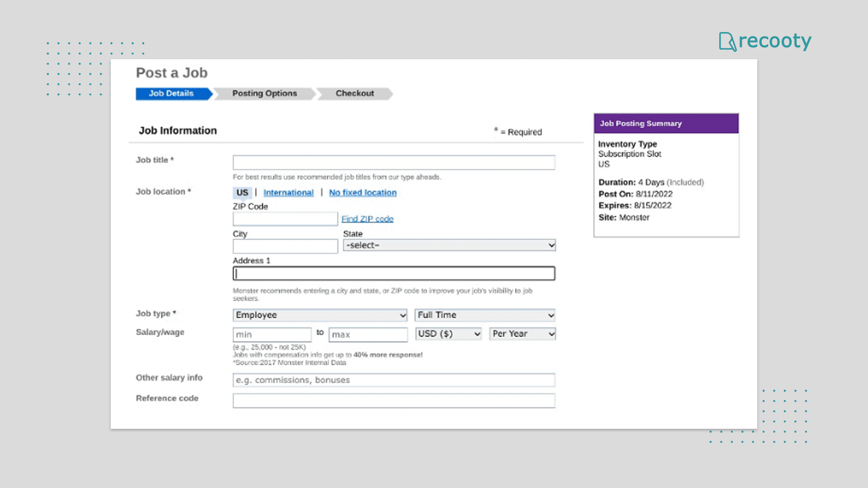
Task: Click the Job title input field
Action: coord(393,163)
